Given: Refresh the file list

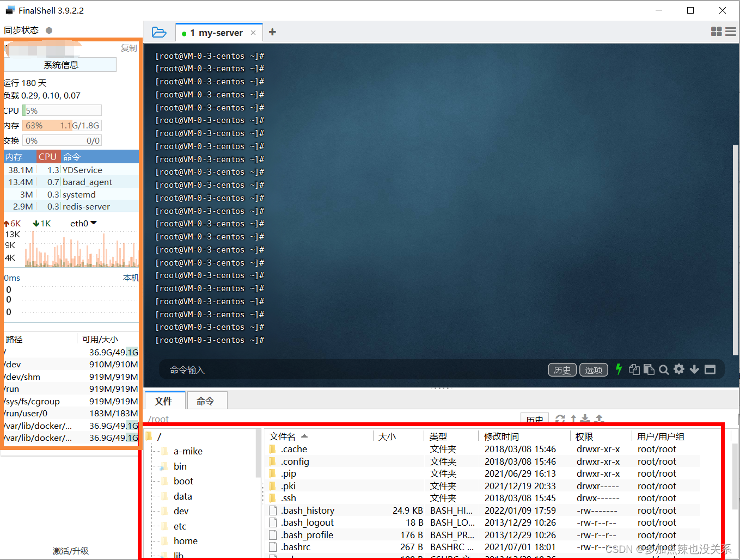Looking at the screenshot, I should 560,419.
